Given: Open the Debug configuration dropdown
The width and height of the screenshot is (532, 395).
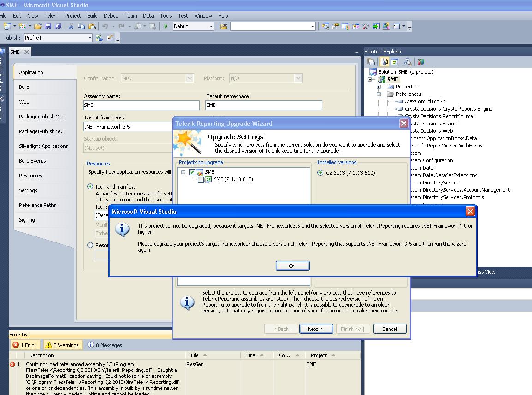Looking at the screenshot, I should pyautogui.click(x=211, y=26).
